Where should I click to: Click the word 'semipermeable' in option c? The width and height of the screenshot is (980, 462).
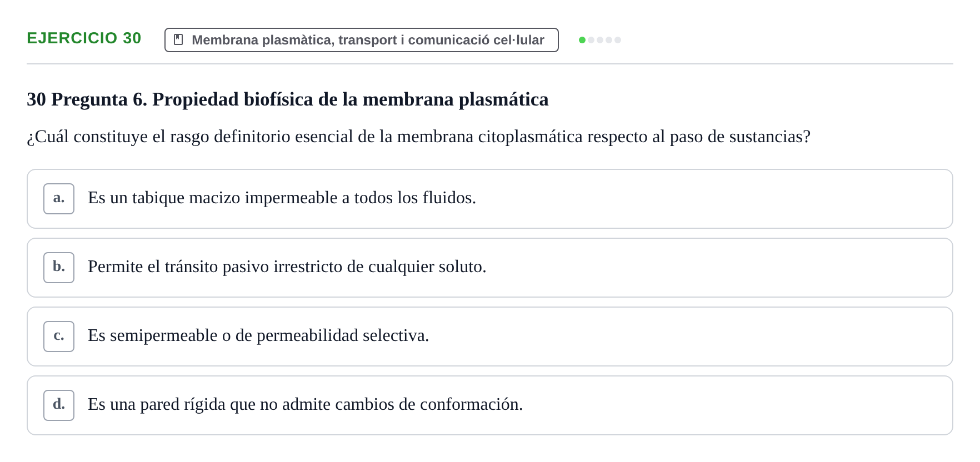click(163, 336)
